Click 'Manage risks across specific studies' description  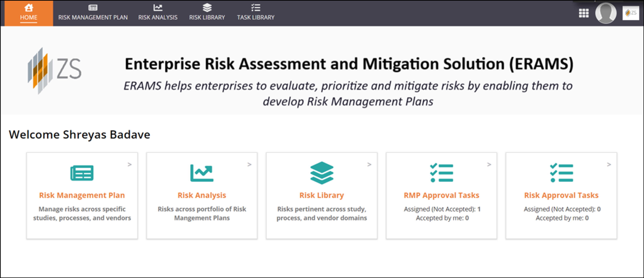82,213
